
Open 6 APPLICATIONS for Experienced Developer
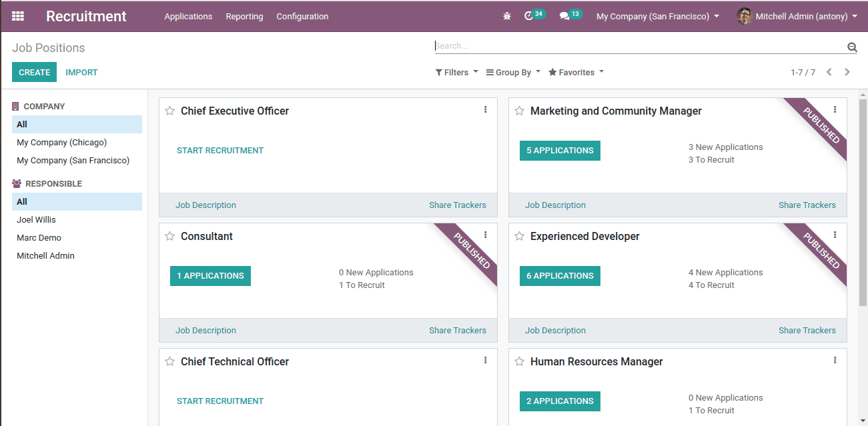(560, 276)
